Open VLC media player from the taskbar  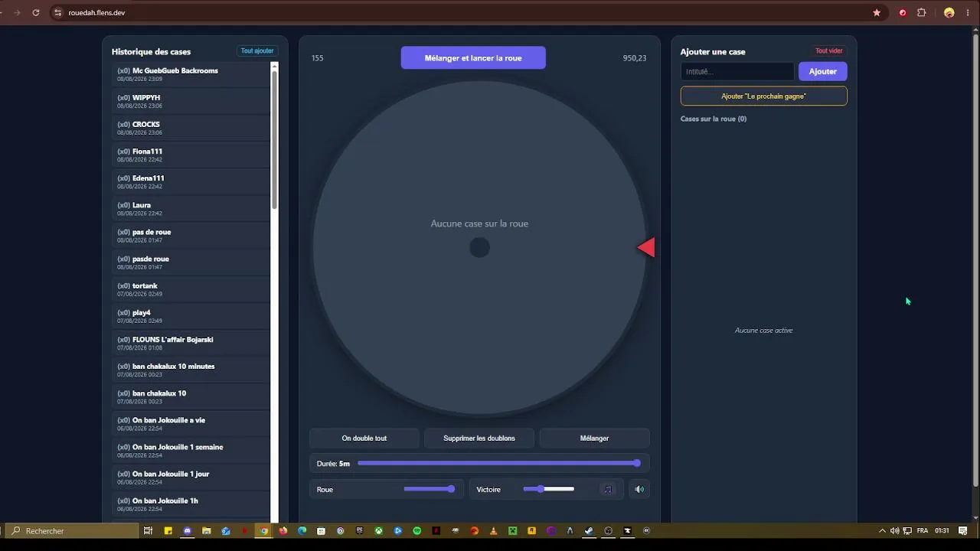click(494, 530)
